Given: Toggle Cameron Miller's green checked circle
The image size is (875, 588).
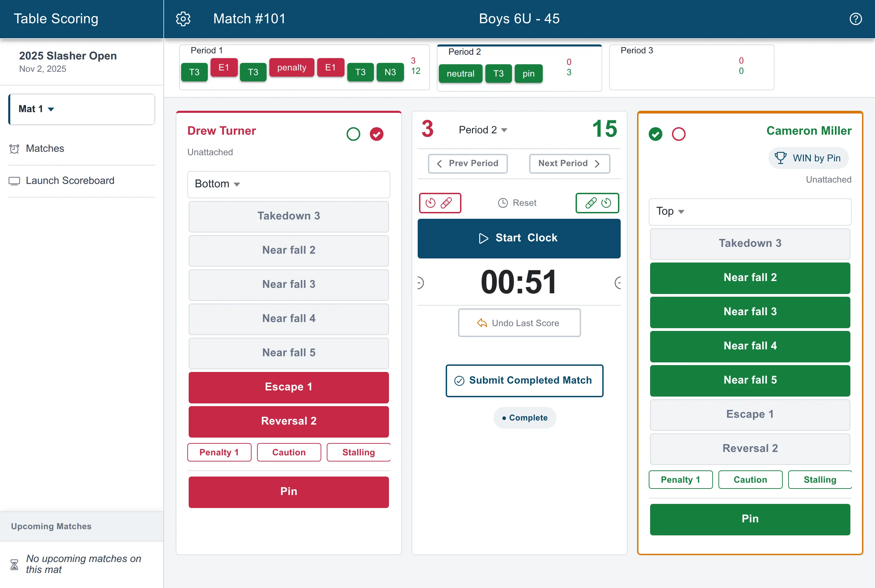Looking at the screenshot, I should click(655, 134).
